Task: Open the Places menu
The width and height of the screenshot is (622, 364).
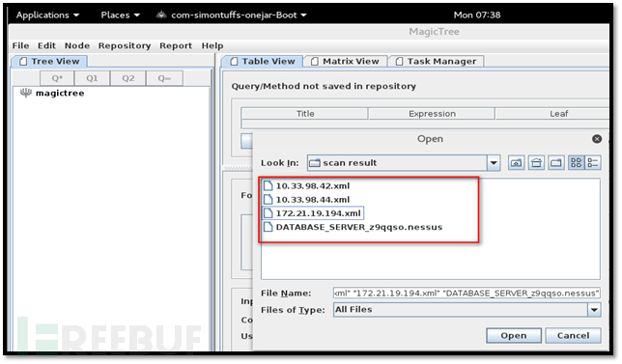Action: [x=120, y=15]
